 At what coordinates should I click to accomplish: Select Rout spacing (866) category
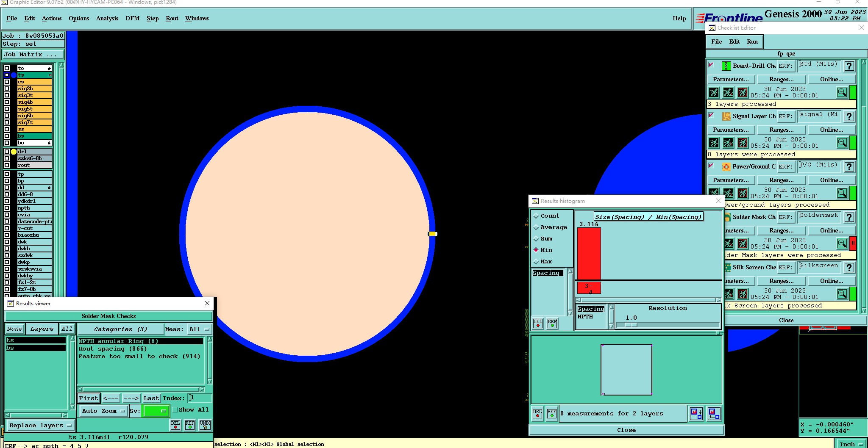113,349
